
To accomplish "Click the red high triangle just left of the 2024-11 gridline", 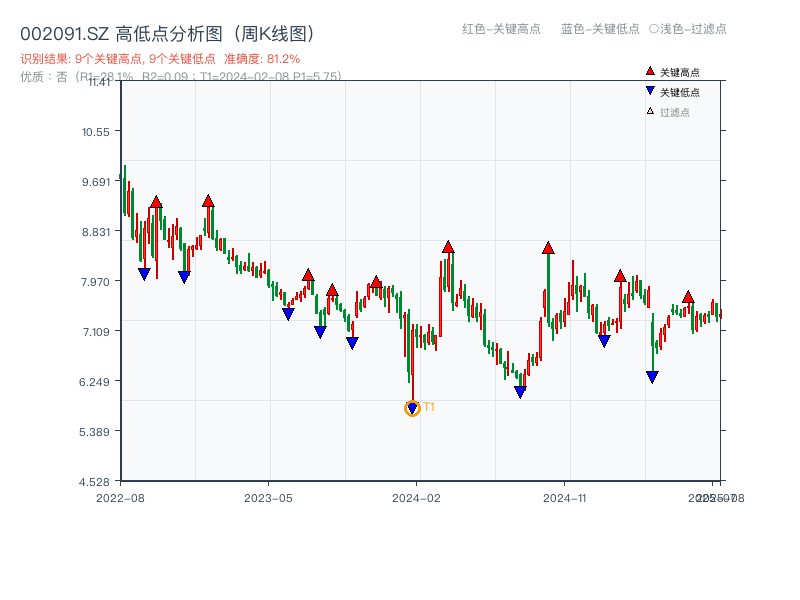I will tap(548, 248).
